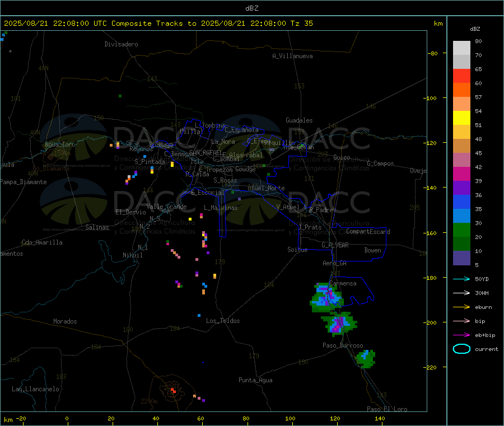Click the '100' tick on the bottom km axis

pos(290,418)
